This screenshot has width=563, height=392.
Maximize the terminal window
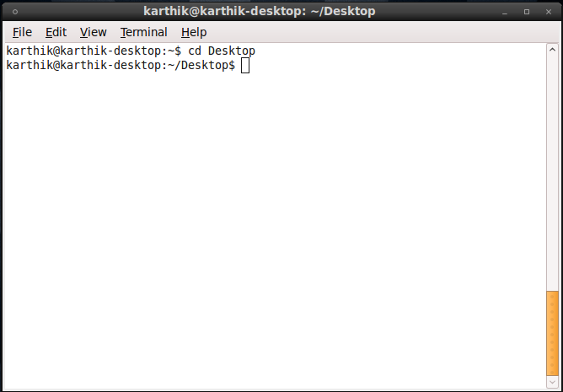(x=527, y=12)
